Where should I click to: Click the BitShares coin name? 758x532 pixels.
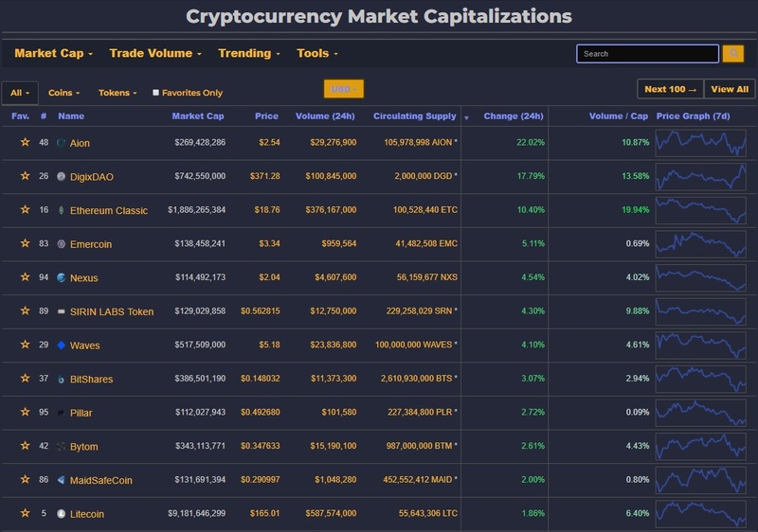tap(91, 379)
